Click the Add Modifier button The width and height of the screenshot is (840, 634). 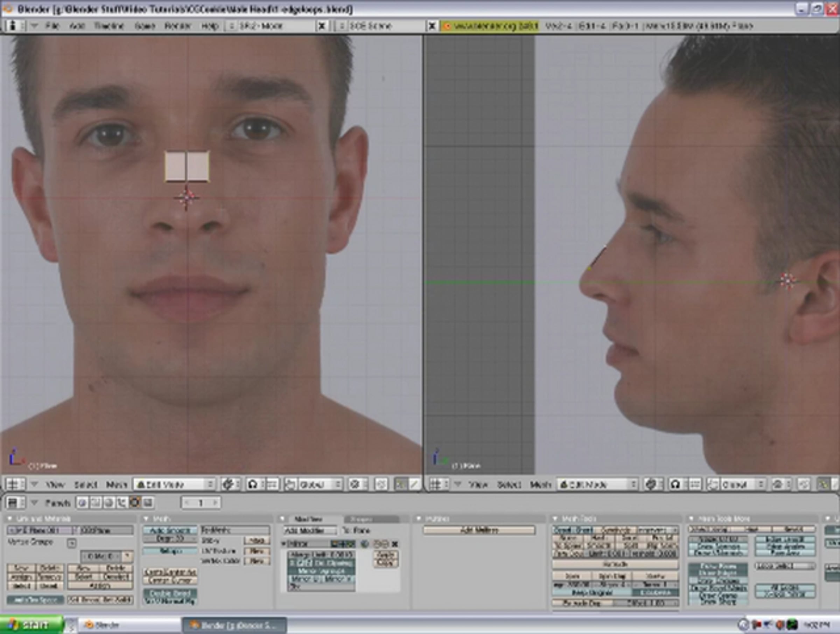(x=309, y=530)
